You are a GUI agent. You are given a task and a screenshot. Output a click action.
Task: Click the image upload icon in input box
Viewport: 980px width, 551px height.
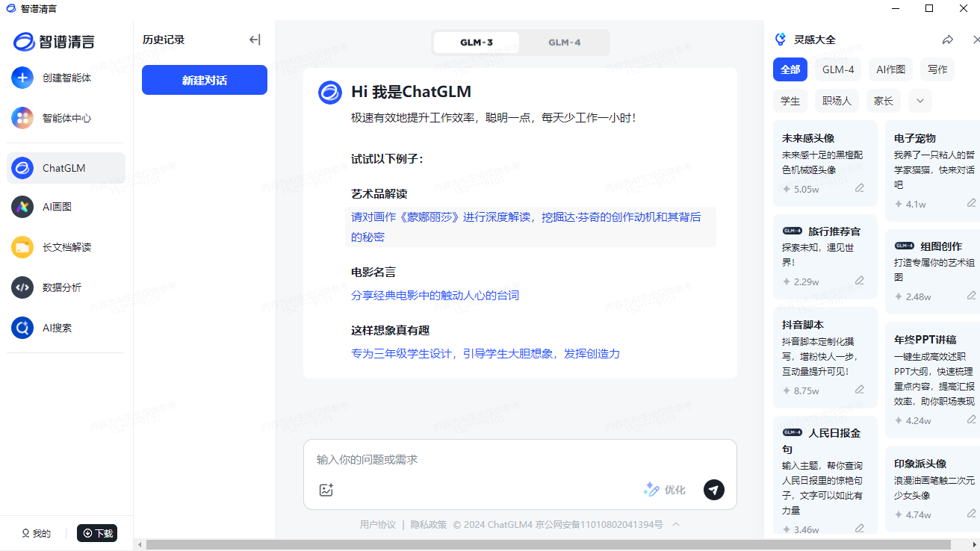point(326,490)
